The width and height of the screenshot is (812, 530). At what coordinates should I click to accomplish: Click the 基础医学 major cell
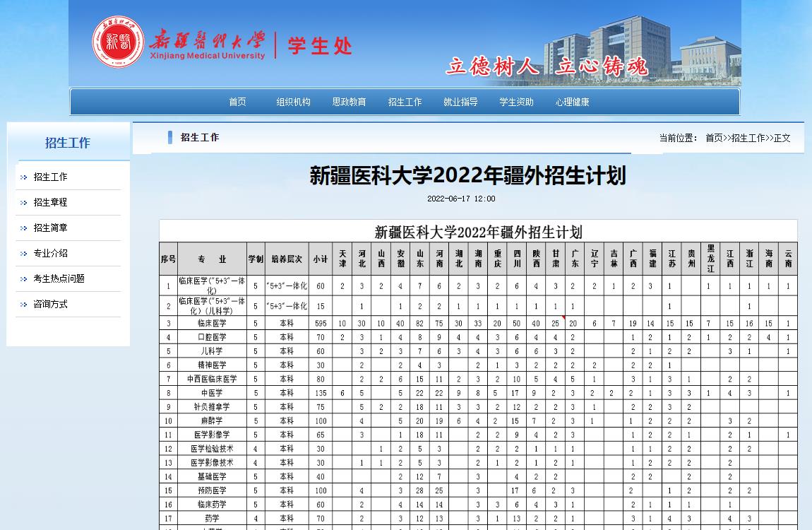212,477
